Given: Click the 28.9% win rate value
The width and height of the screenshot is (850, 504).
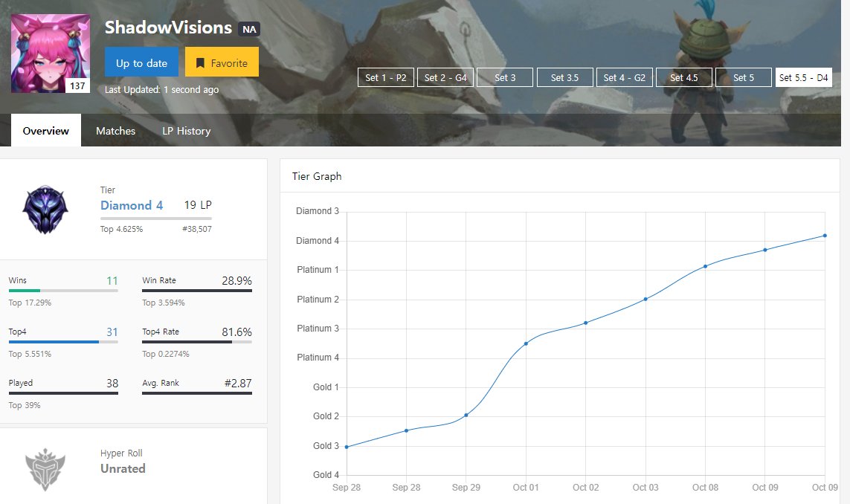Looking at the screenshot, I should [237, 281].
